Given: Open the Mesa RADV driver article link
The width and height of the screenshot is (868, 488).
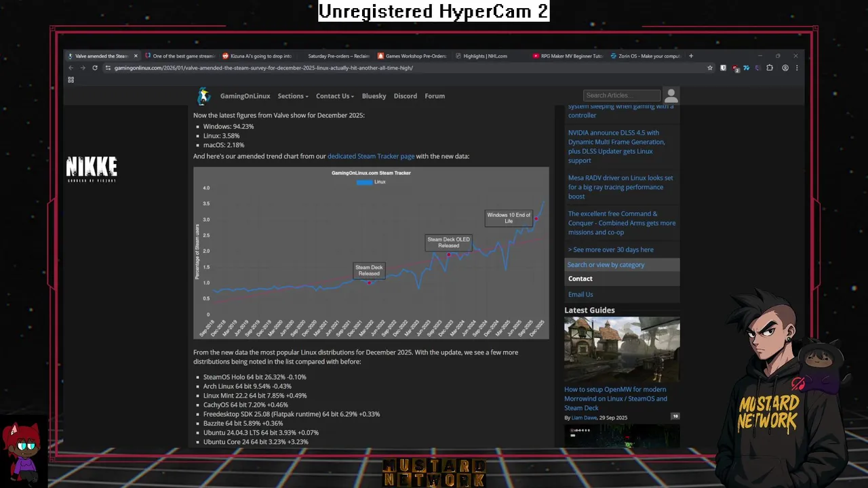Looking at the screenshot, I should pos(620,187).
